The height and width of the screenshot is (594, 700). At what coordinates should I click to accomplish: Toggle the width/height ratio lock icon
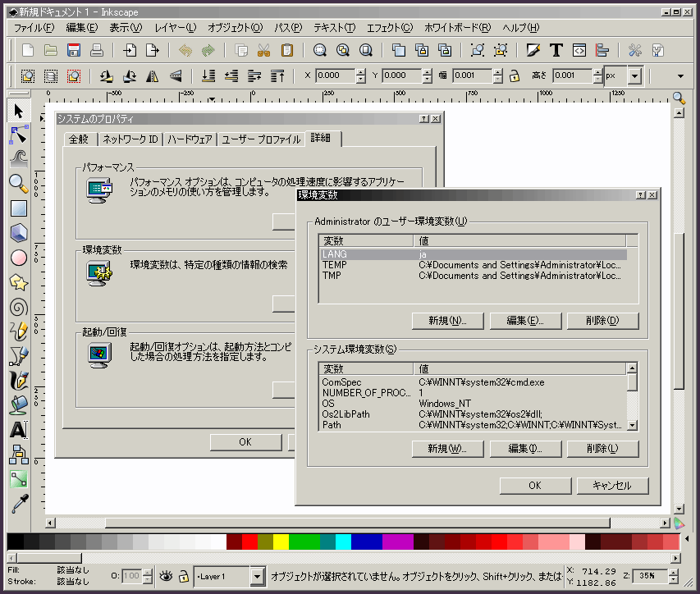tap(514, 75)
